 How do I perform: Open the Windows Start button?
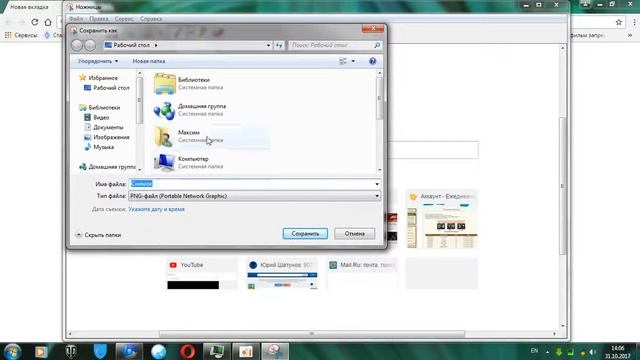(x=12, y=351)
